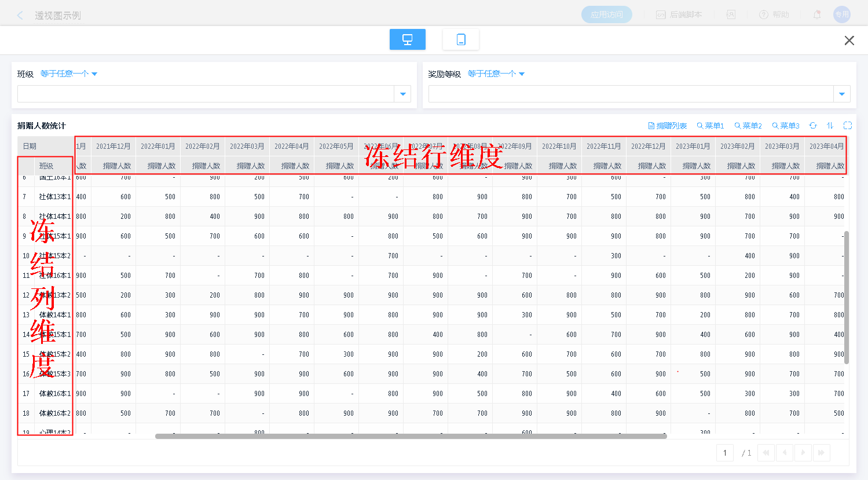The width and height of the screenshot is (868, 480).
Task: Expand the 奖励等级 value combo box arrow
Action: (841, 94)
